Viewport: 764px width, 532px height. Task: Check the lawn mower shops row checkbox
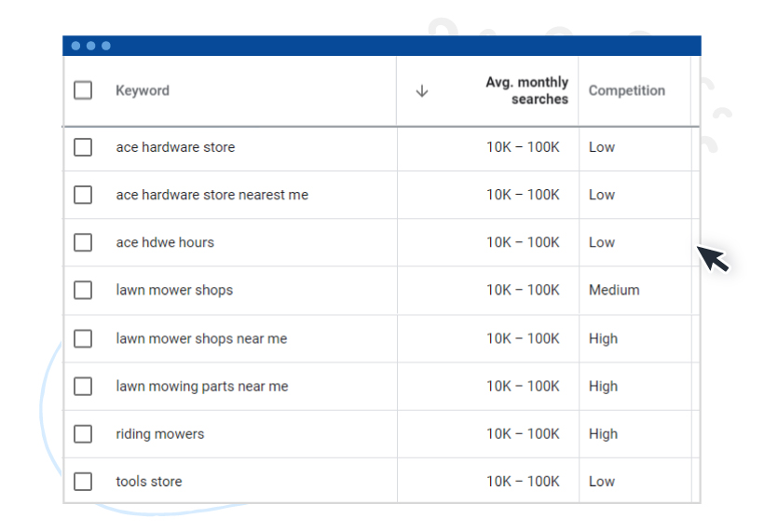point(83,290)
